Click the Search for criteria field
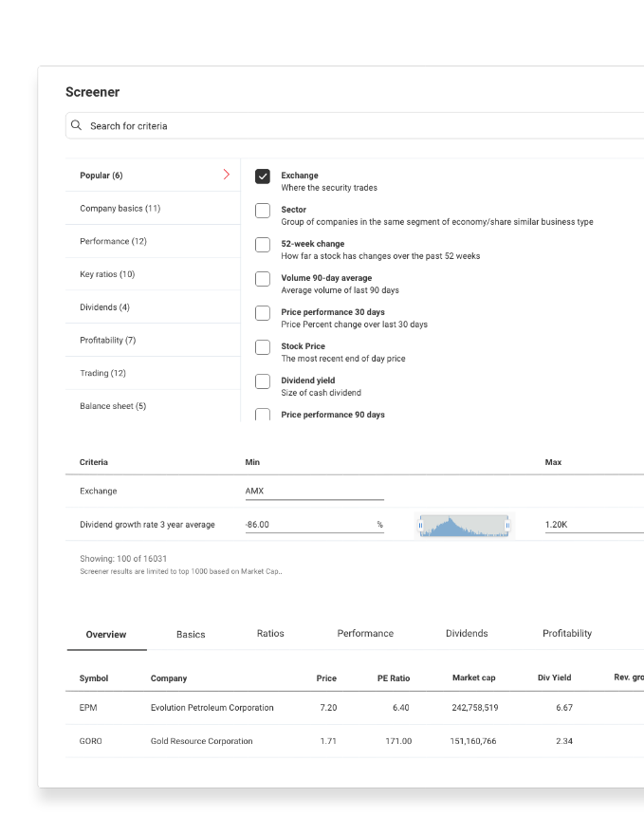Screen dimensions: 644x835 pyautogui.click(x=360, y=125)
